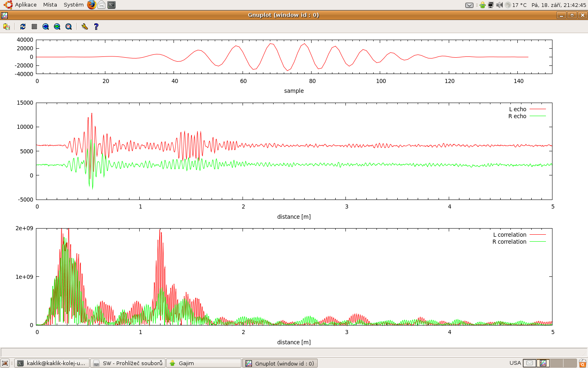The width and height of the screenshot is (588, 368).
Task: Launch terminal from the top panel
Action: [x=111, y=5]
